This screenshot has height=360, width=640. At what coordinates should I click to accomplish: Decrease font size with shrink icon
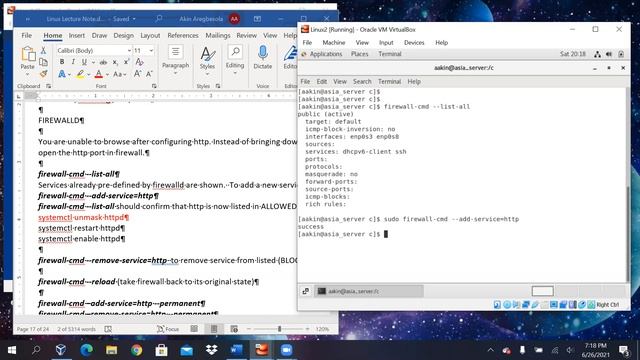point(149,74)
